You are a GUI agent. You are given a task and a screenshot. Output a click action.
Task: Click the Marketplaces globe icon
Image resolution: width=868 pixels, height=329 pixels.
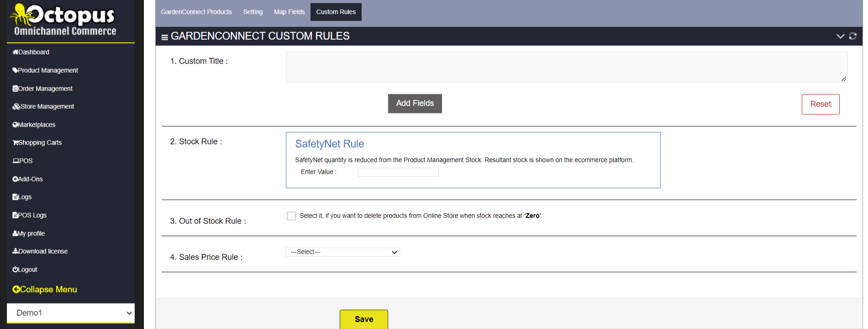click(x=16, y=125)
